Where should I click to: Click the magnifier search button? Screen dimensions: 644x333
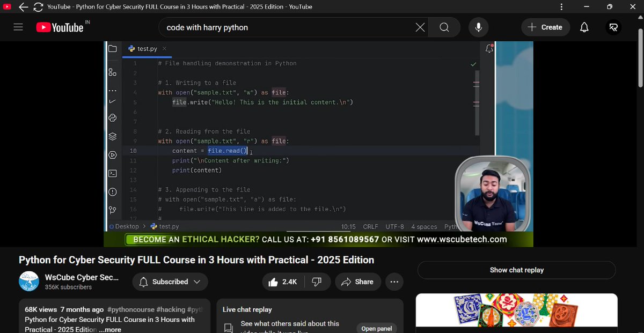click(x=444, y=27)
